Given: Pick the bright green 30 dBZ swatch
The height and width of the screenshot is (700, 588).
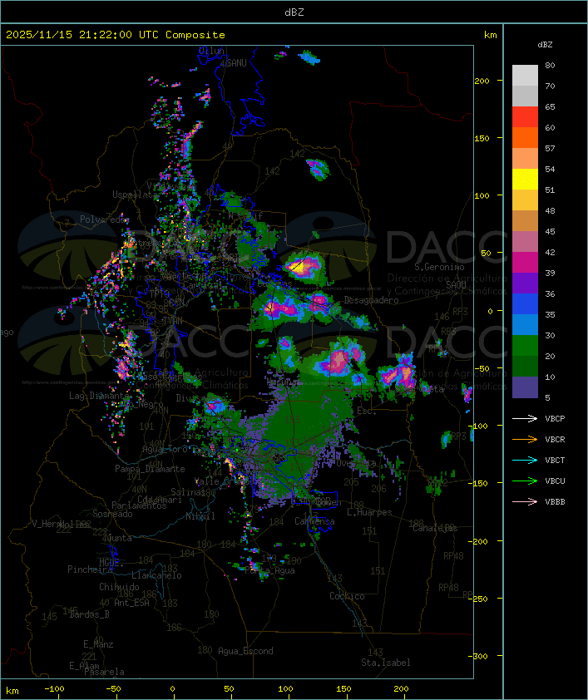Looking at the screenshot, I should pos(525,345).
